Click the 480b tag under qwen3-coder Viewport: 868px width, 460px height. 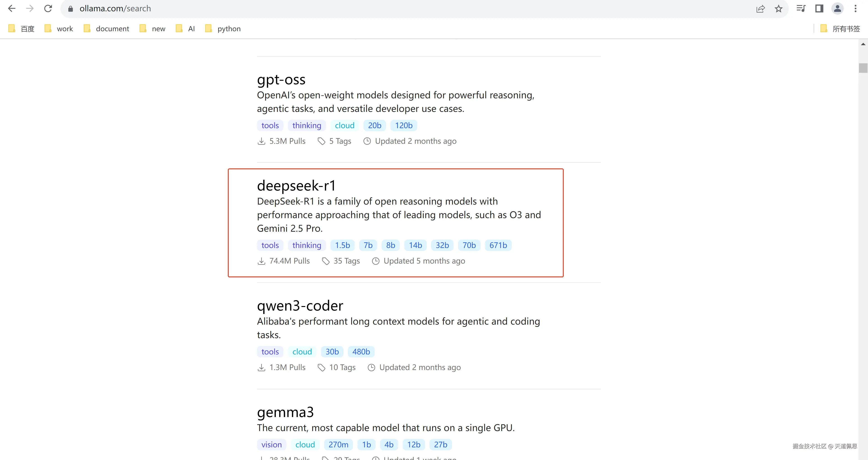361,351
